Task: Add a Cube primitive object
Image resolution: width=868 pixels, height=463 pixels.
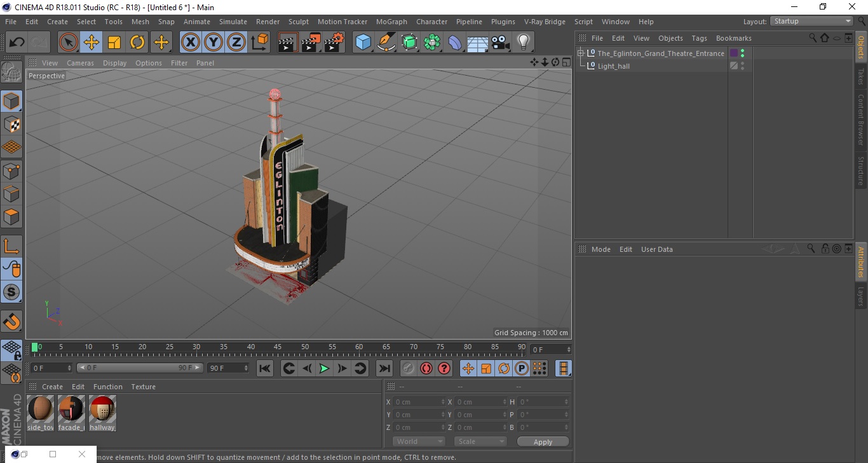Action: [x=363, y=43]
